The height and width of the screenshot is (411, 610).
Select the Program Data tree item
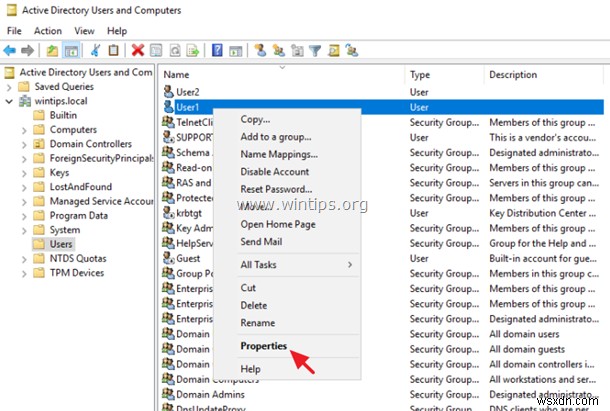coord(79,215)
